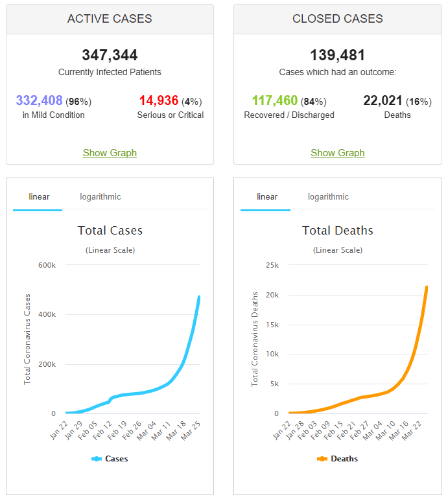Toggle the orange Deaths legend marker
This screenshot has height=499, width=448.
[322, 459]
